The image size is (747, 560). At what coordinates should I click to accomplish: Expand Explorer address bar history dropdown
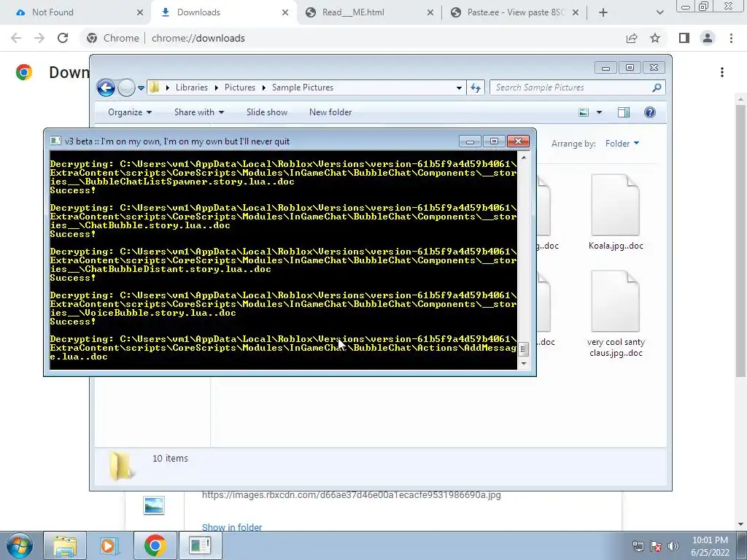coord(459,87)
